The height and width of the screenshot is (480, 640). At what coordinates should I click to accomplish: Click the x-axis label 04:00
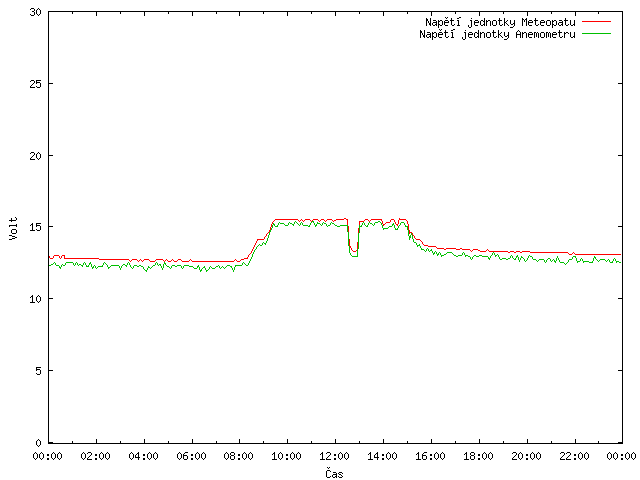tap(143, 456)
